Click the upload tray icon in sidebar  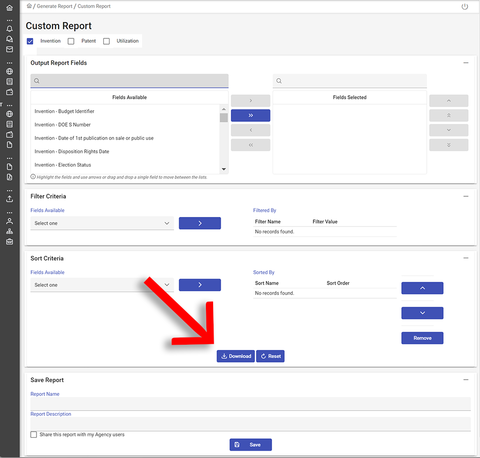(9, 199)
